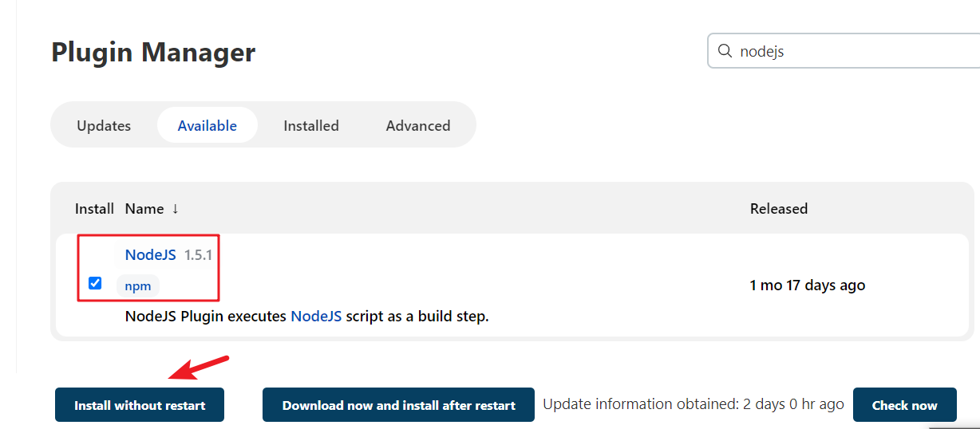
Task: Click the sort arrow beside the Name header
Action: click(x=175, y=209)
